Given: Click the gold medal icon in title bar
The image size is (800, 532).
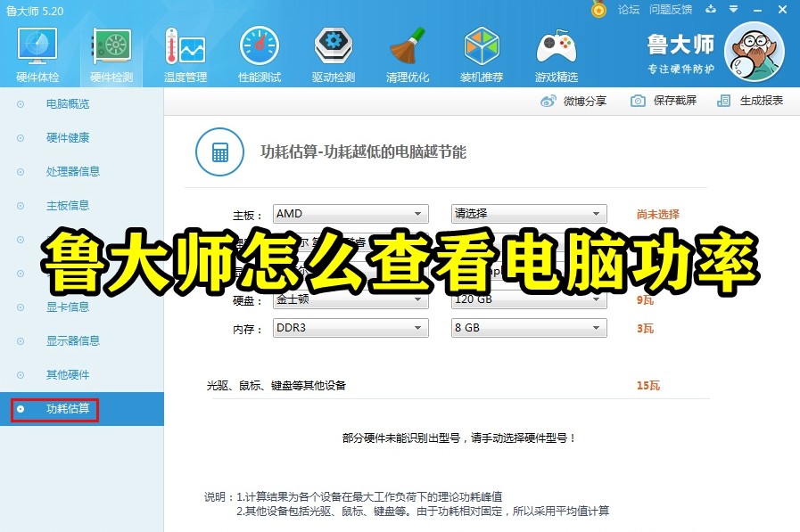Looking at the screenshot, I should point(598,10).
